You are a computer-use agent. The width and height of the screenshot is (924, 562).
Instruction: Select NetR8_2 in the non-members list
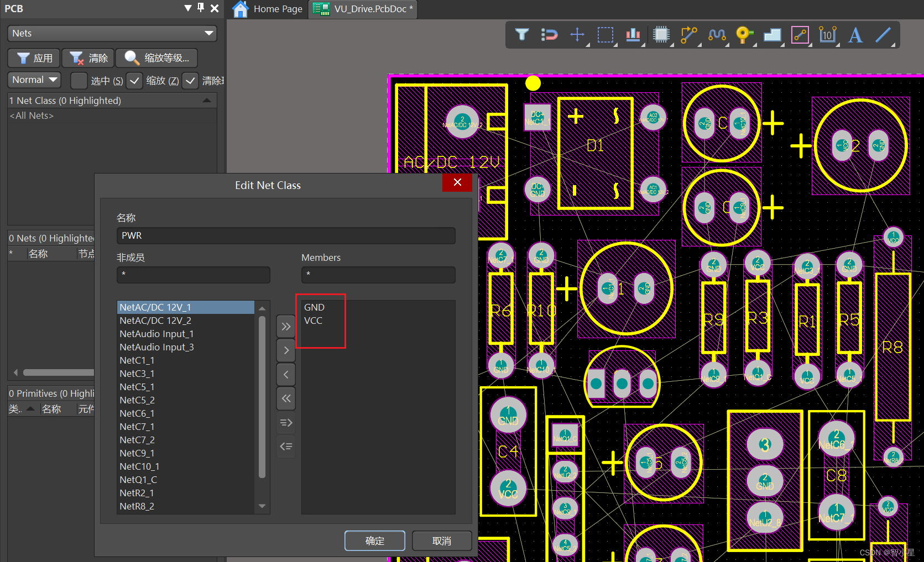pos(186,506)
